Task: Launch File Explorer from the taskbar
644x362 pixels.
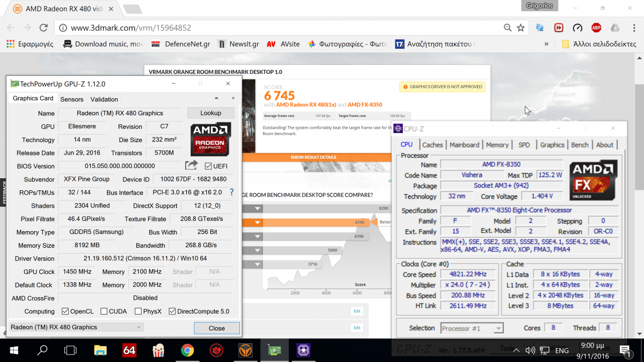Action: 100,350
